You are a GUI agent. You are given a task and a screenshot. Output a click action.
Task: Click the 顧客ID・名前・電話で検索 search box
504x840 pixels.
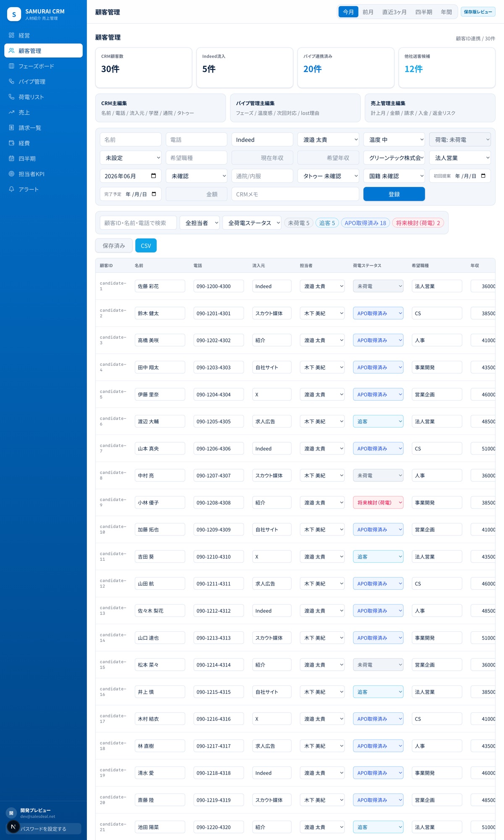tap(138, 223)
